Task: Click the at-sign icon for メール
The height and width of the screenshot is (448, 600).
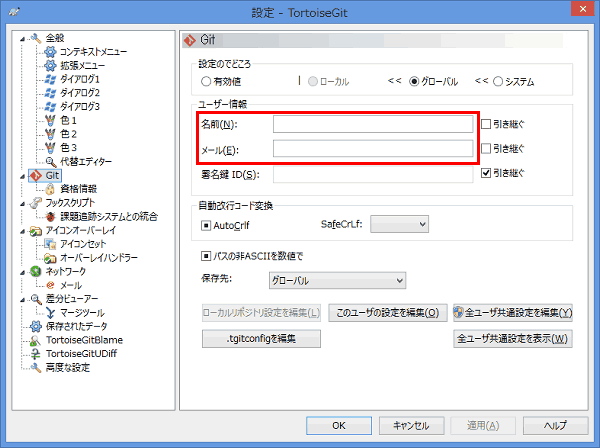Action: click(x=50, y=285)
